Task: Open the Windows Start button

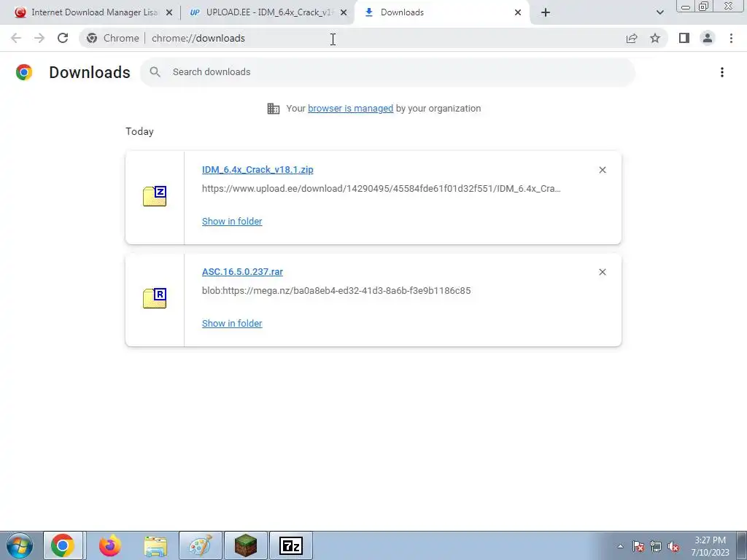Action: pyautogui.click(x=19, y=545)
